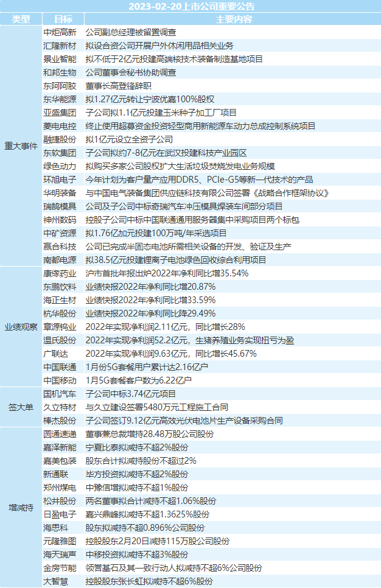This screenshot has height=588, width=381.
Task: Click text 公司副总经理被留置调查
Action: [131, 33]
